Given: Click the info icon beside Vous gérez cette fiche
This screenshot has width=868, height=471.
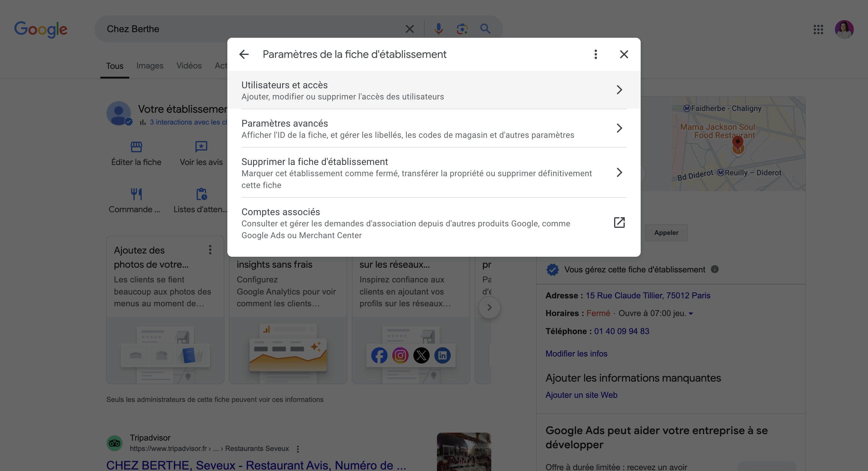Looking at the screenshot, I should [x=714, y=269].
